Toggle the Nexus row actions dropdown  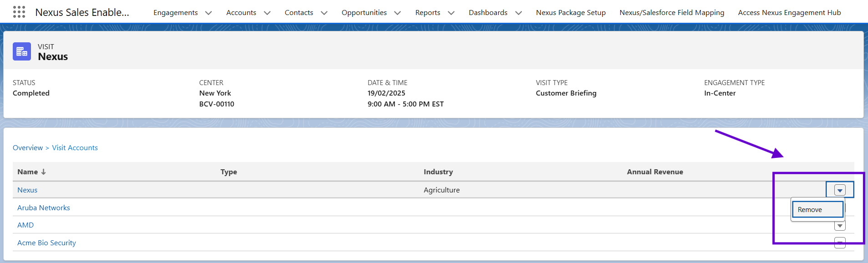(840, 190)
